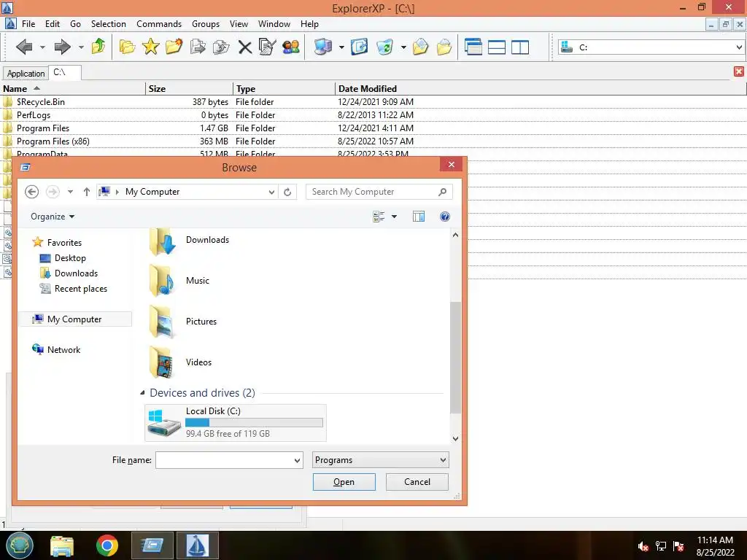
Task: Open the address bar dropdown in Browse dialog
Action: (x=271, y=192)
